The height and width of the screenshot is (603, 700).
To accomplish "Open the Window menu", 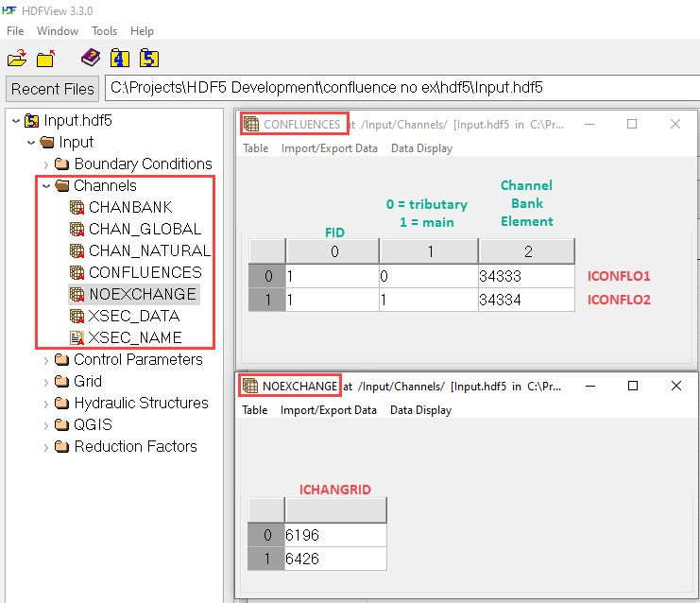I will [x=58, y=31].
